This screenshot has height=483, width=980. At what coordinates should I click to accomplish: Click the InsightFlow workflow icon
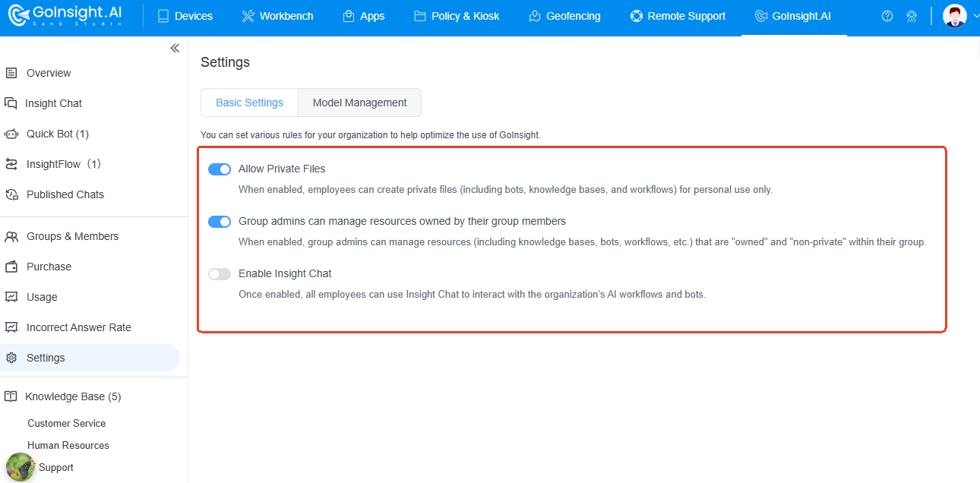click(x=11, y=164)
